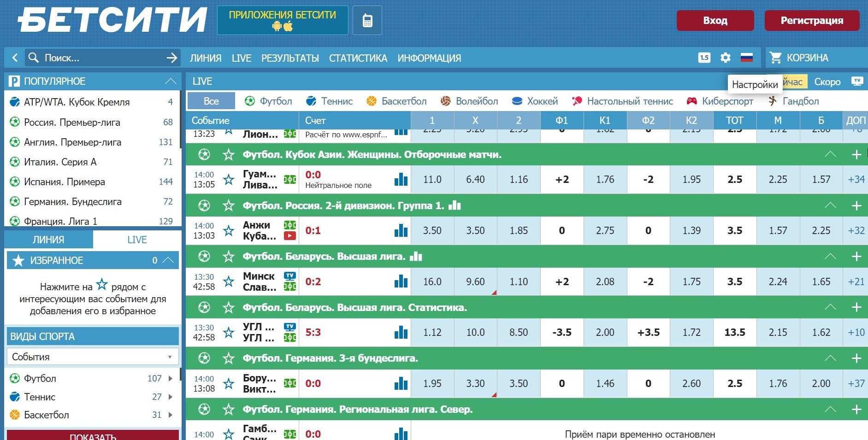868x440 pixels.
Task: Open the События dropdown
Action: 93,357
